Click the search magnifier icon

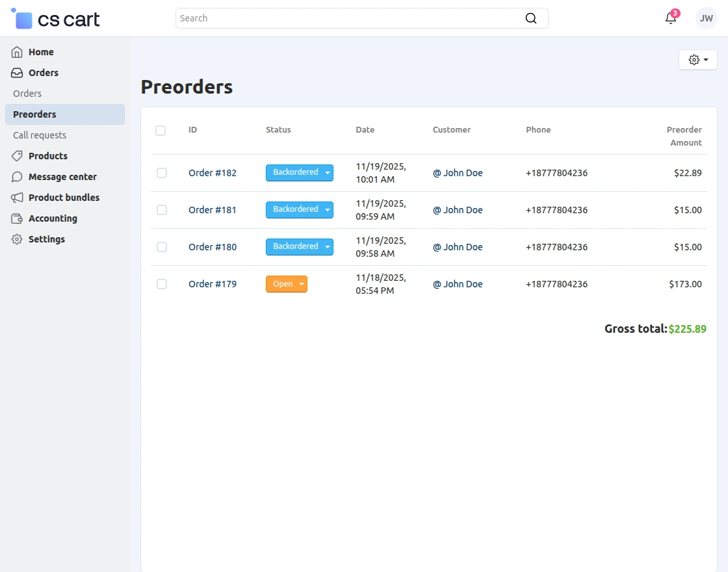click(x=531, y=18)
